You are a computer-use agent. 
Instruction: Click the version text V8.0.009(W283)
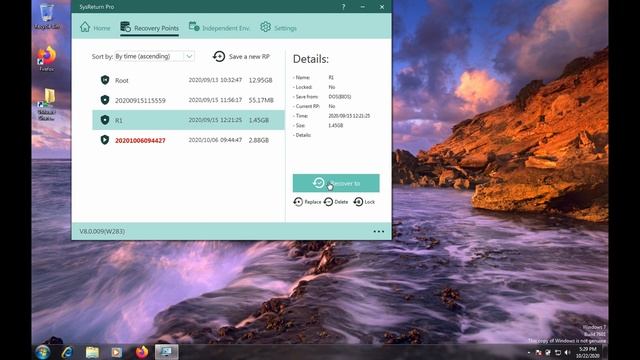pos(102,231)
